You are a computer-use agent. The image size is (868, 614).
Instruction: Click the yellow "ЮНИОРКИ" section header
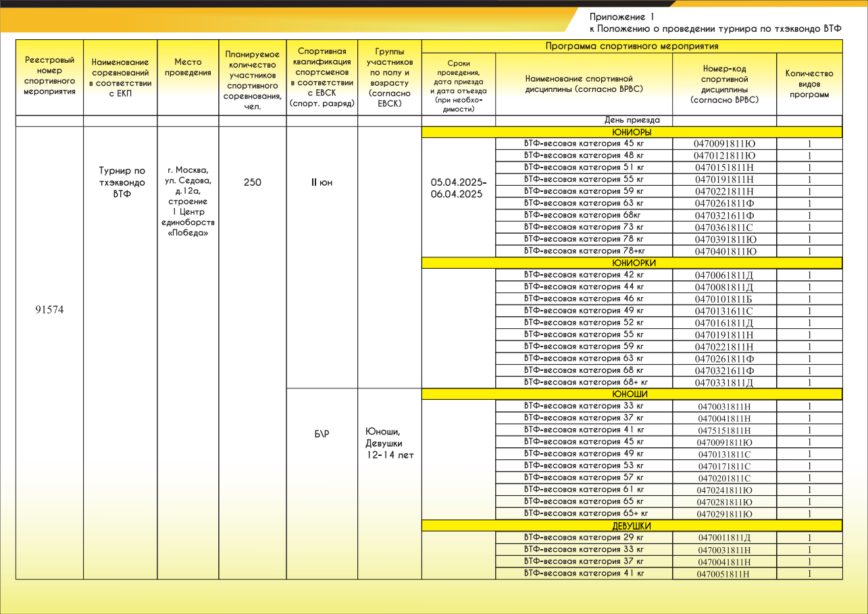click(x=632, y=263)
